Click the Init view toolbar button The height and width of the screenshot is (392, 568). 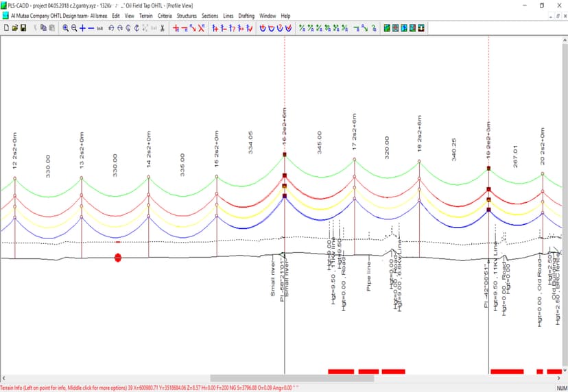click(100, 28)
